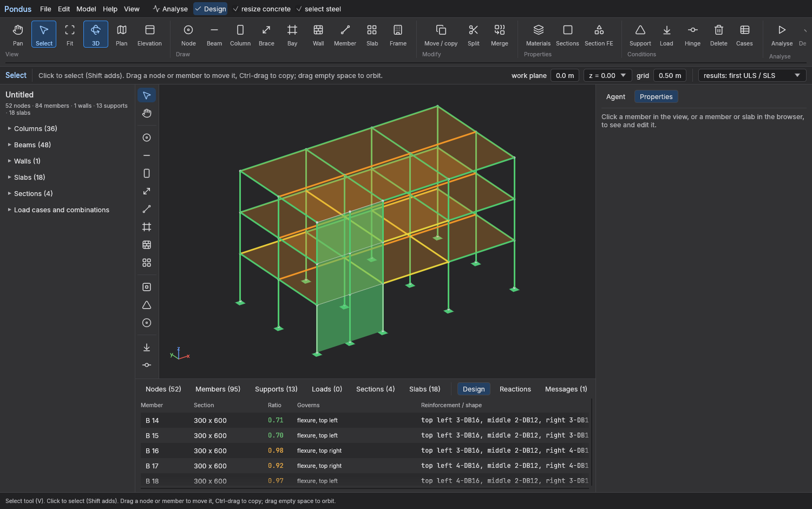Pick the Brace draw tool
This screenshot has width=812, height=509.
click(x=266, y=34)
